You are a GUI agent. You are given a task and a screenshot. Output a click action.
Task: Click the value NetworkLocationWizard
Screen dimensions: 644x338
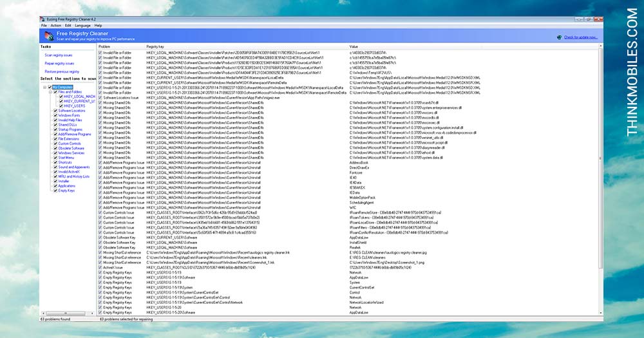[366, 303]
